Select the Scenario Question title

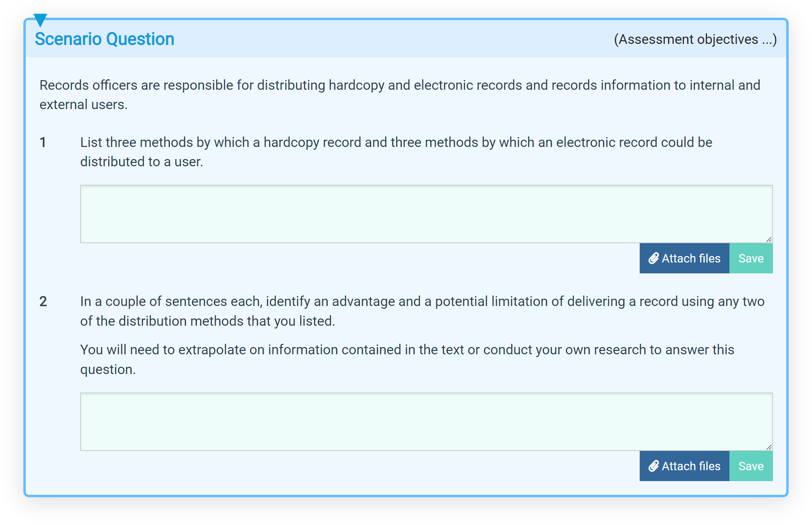tap(105, 39)
